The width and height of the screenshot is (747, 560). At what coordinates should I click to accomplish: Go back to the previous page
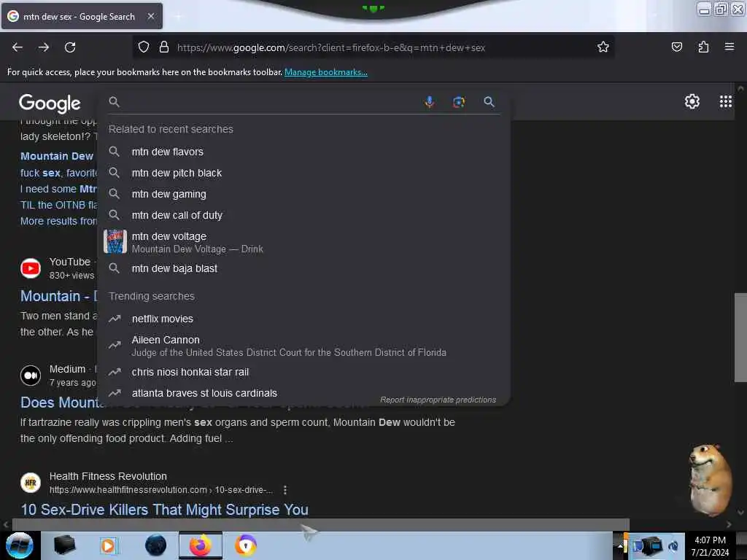click(x=18, y=47)
